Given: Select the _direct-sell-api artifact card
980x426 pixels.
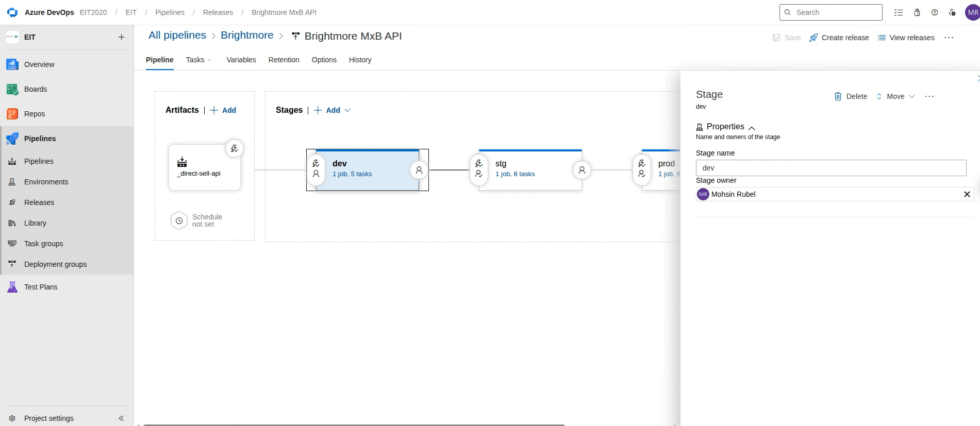Looking at the screenshot, I should tap(205, 168).
